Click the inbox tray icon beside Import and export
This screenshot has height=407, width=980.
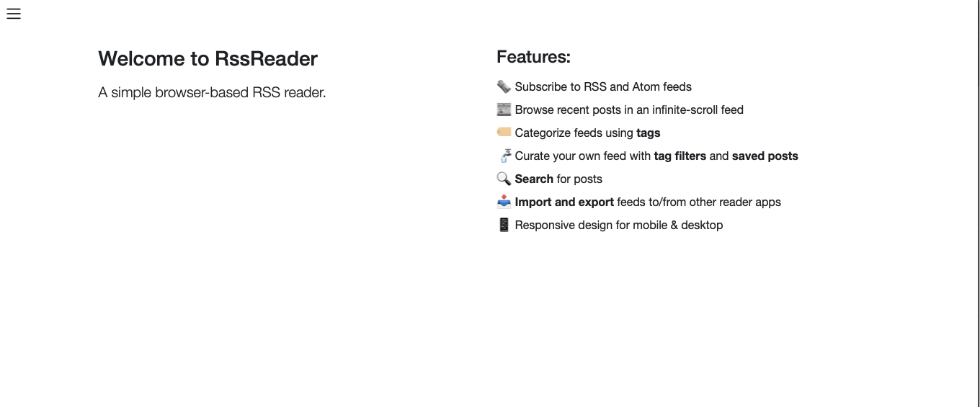504,202
